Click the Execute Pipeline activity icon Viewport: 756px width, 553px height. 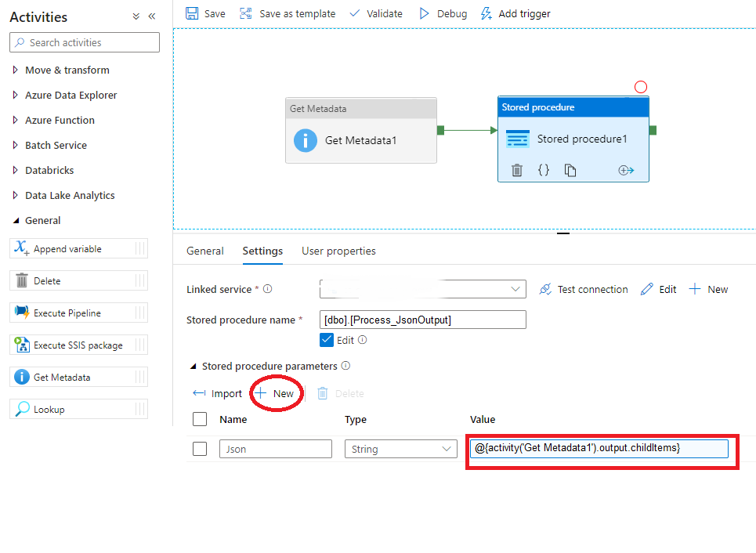[22, 313]
